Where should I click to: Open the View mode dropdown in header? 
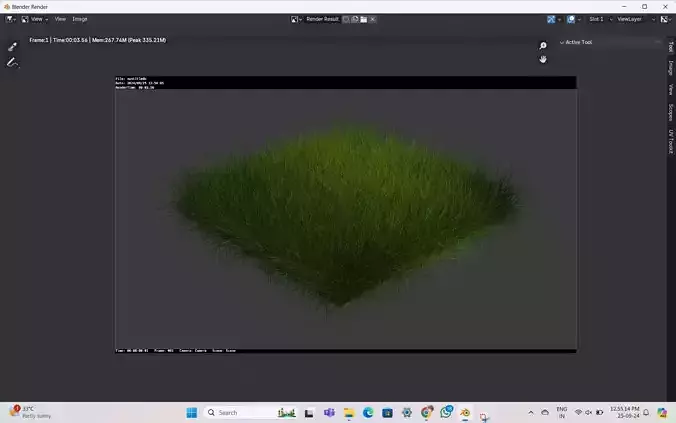coord(35,19)
